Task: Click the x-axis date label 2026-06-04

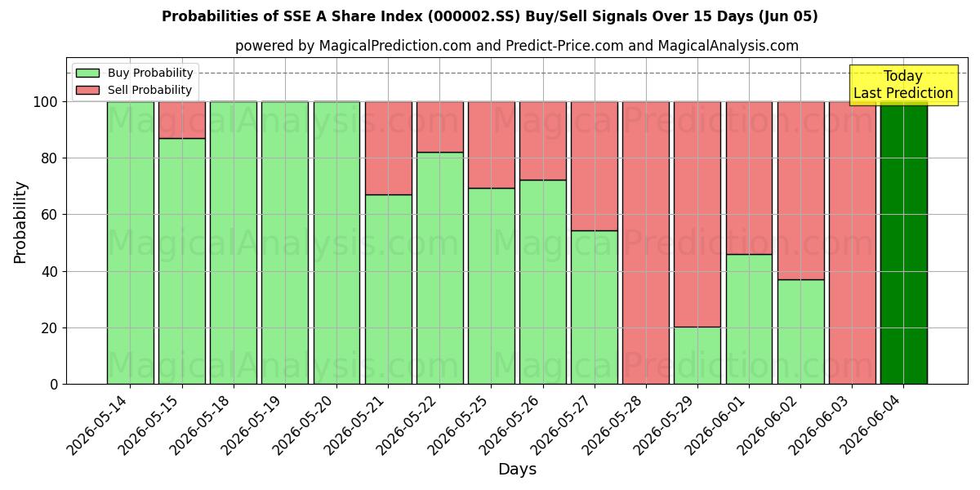Action: [872, 423]
